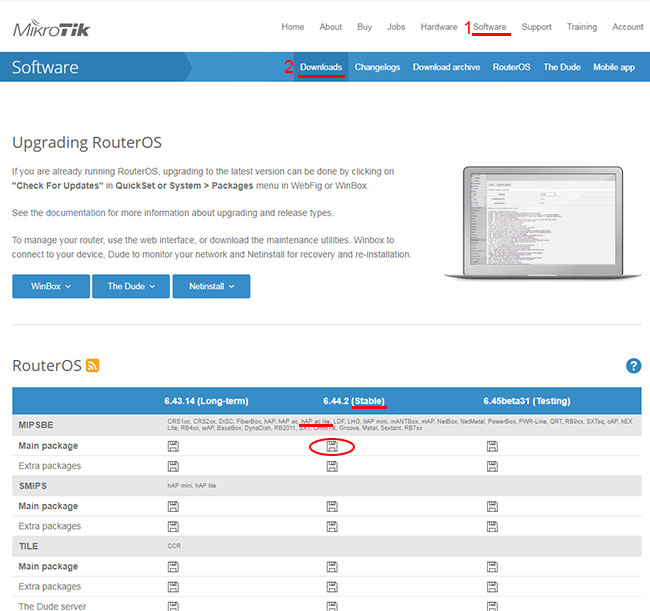
Task: Download SMIPS Main package Testing
Action: coord(492,506)
